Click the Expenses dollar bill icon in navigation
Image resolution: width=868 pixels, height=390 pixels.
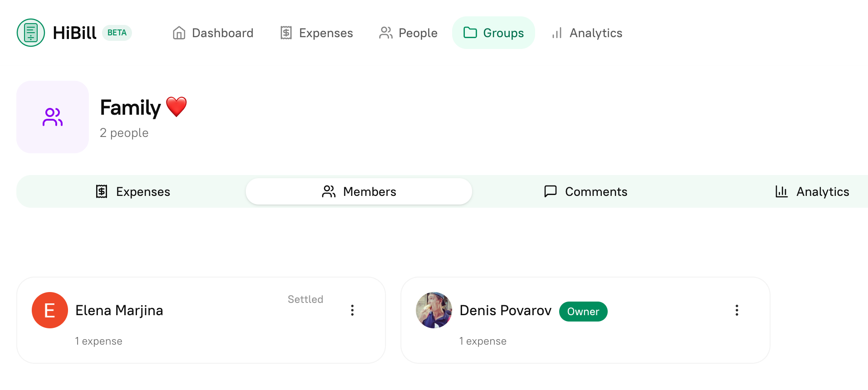click(x=286, y=33)
